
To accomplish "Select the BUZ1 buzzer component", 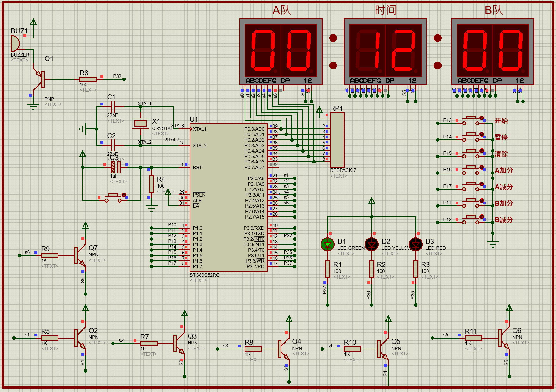I will tap(15, 43).
